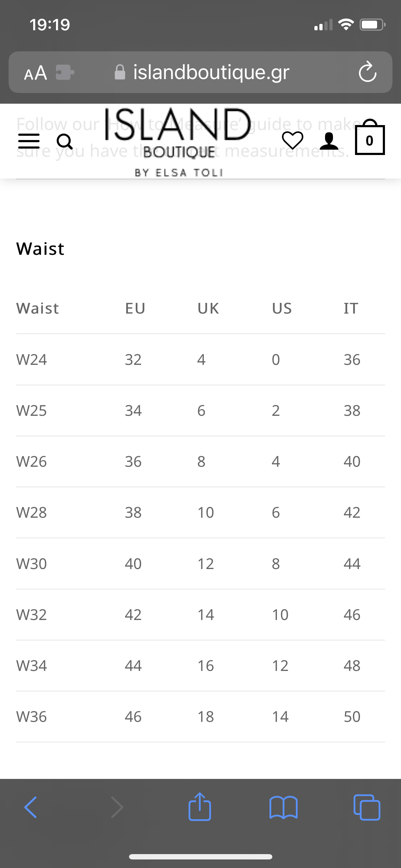Tap the W30 waist size row
The width and height of the screenshot is (401, 868).
pyautogui.click(x=200, y=564)
